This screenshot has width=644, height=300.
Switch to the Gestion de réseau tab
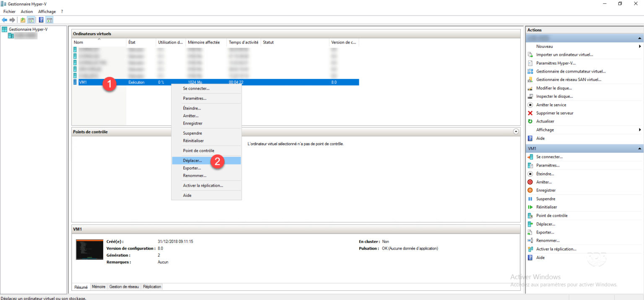pyautogui.click(x=124, y=287)
